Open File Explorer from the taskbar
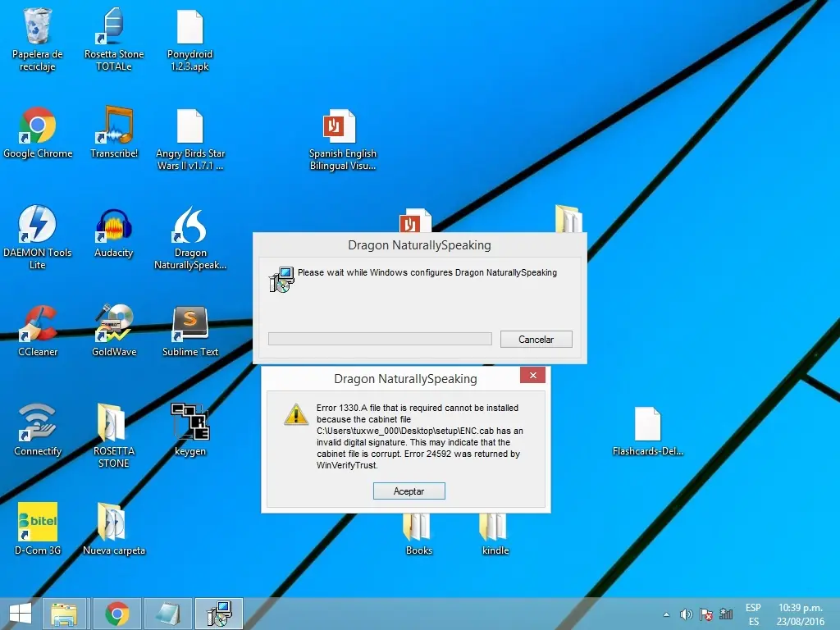This screenshot has height=630, width=840. coord(64,614)
